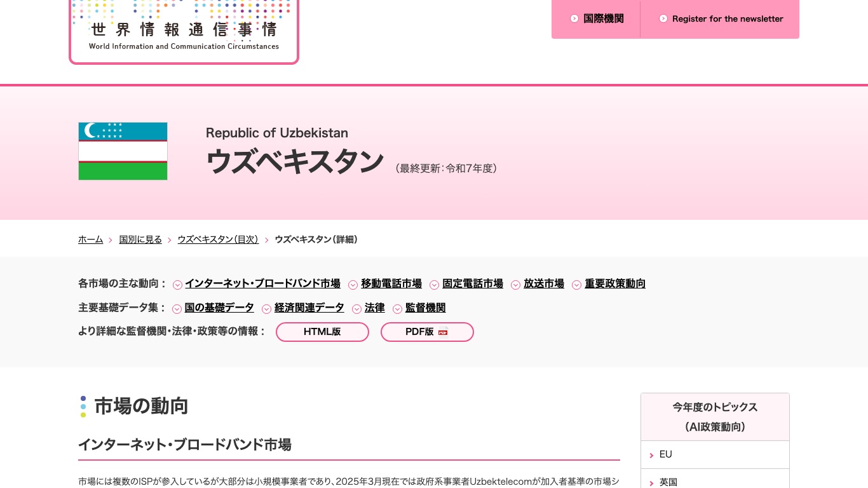Open the PDF版 button
Viewport: 868px width, 488px height.
[x=427, y=332]
